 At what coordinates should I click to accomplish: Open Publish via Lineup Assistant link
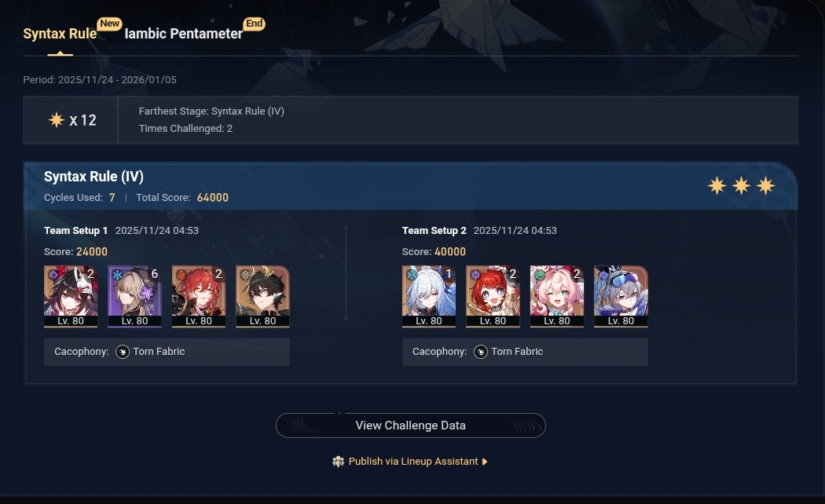click(x=413, y=462)
